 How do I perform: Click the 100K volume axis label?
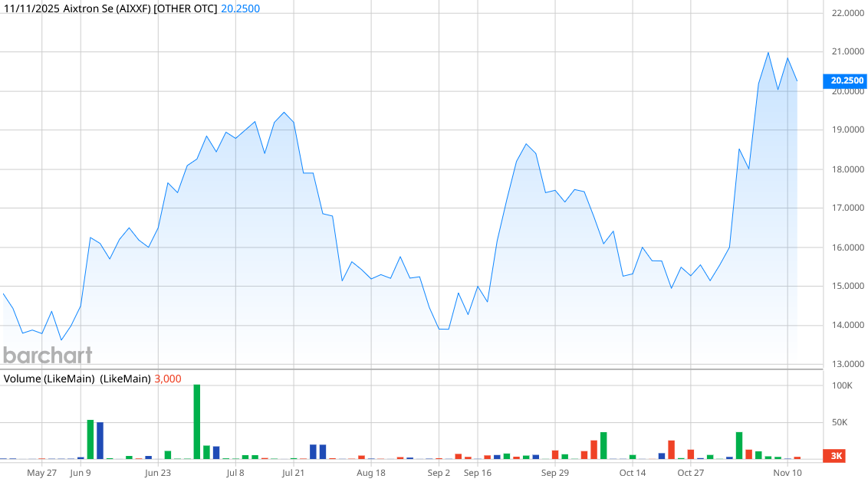[x=843, y=385]
